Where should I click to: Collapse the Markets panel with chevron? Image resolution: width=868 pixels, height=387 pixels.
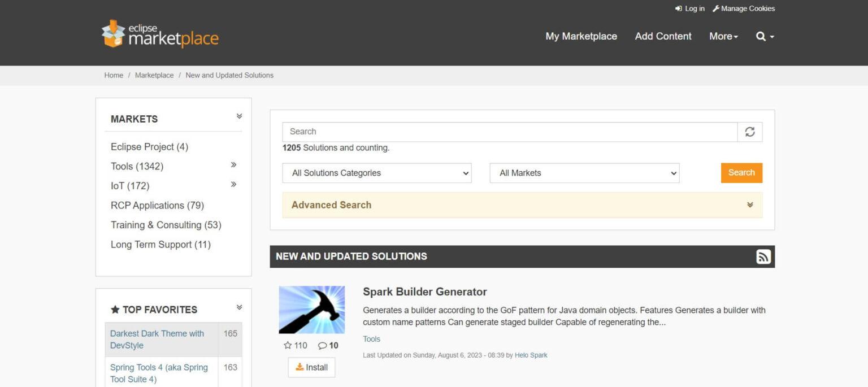[x=239, y=116]
